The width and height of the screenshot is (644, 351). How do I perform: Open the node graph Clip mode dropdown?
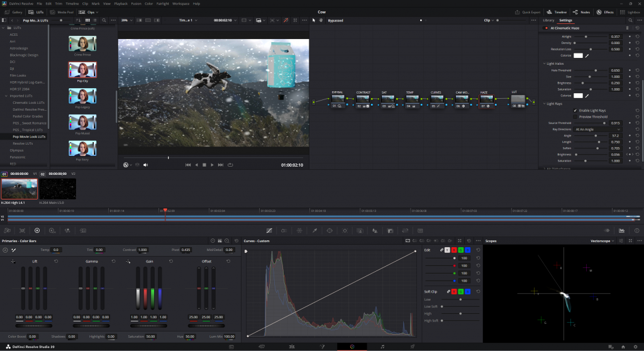tap(488, 20)
